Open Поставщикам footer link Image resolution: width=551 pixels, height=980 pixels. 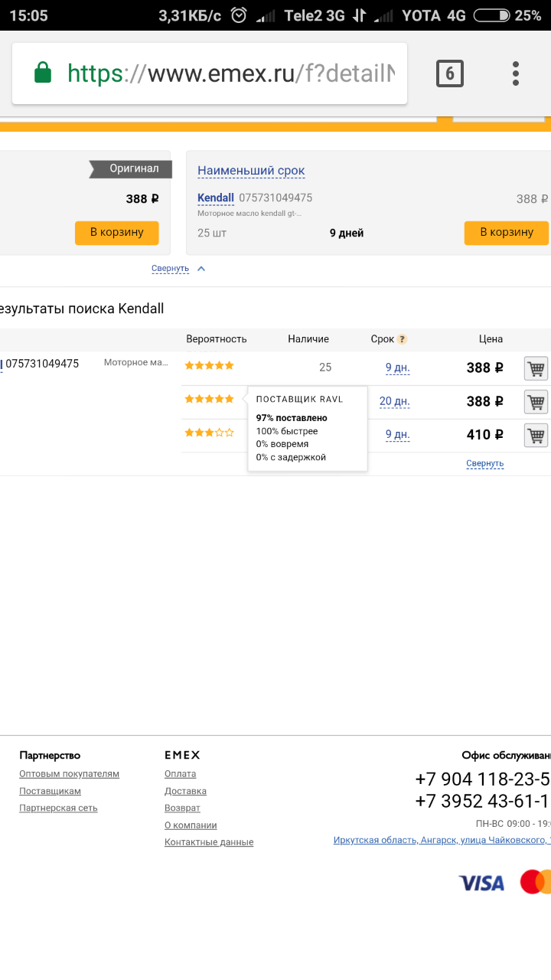[50, 791]
